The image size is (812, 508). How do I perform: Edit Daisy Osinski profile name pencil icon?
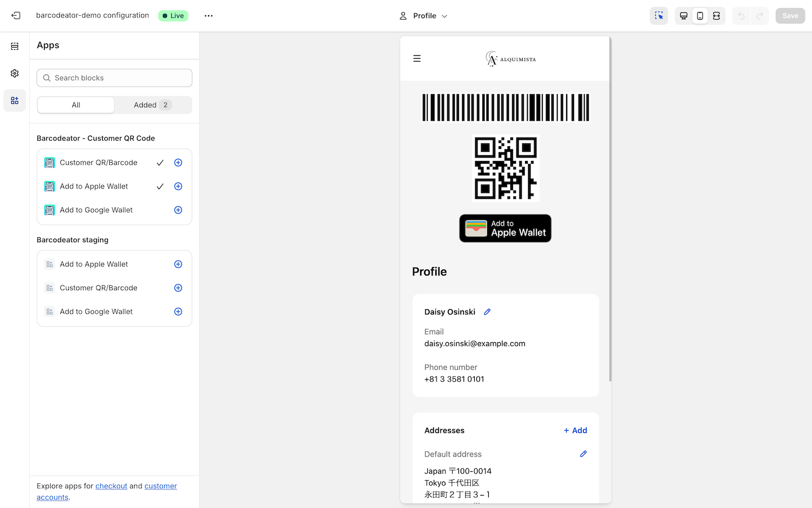[487, 312]
